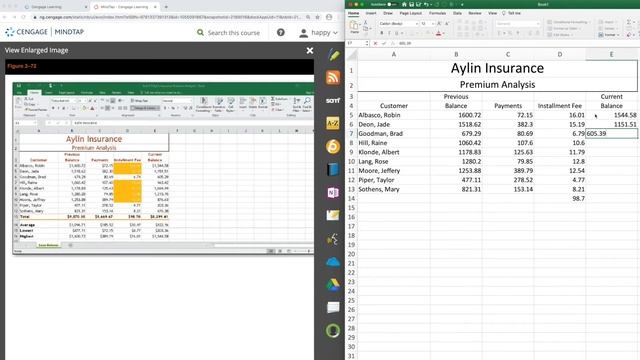Switch to the Data ribbon tab
The height and width of the screenshot is (360, 640).
click(458, 13)
